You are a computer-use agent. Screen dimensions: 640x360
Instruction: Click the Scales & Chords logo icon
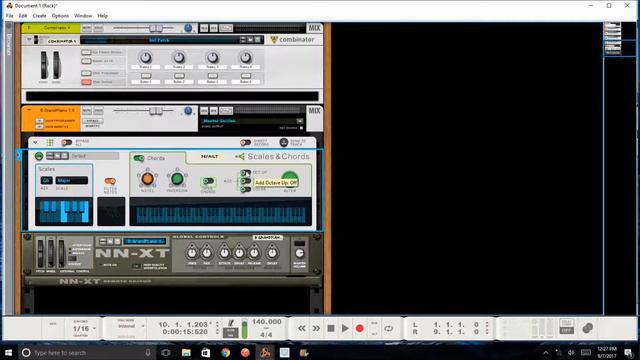coord(240,157)
